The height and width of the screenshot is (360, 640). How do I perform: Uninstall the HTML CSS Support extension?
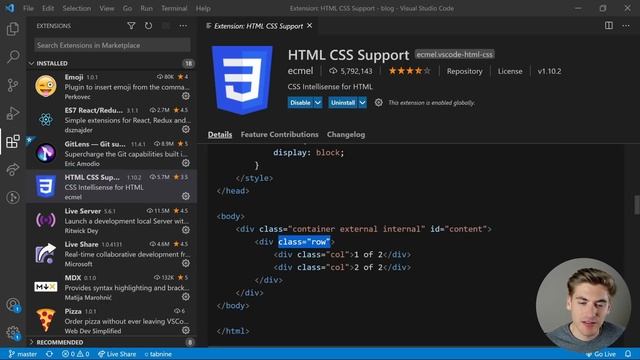(343, 102)
